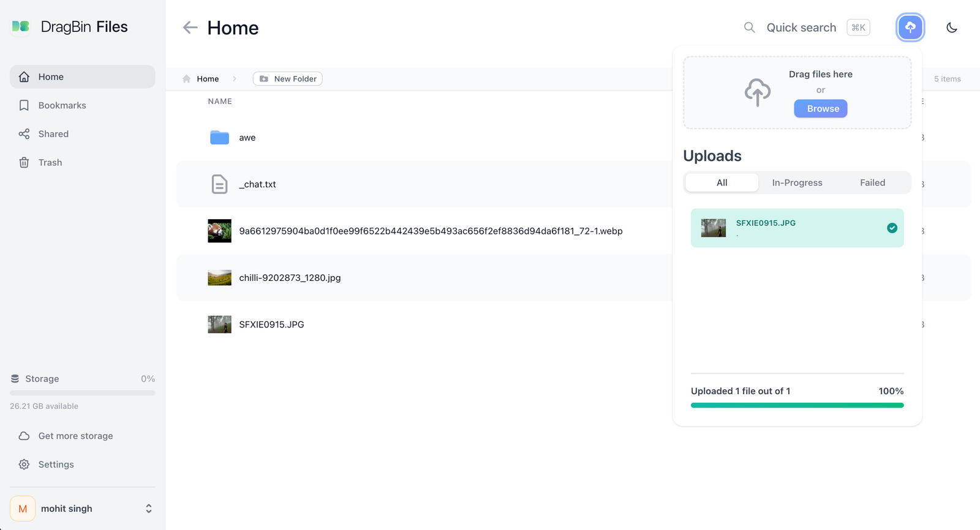This screenshot has height=530, width=980.
Task: Open the red panda image thumbnail
Action: 219,231
